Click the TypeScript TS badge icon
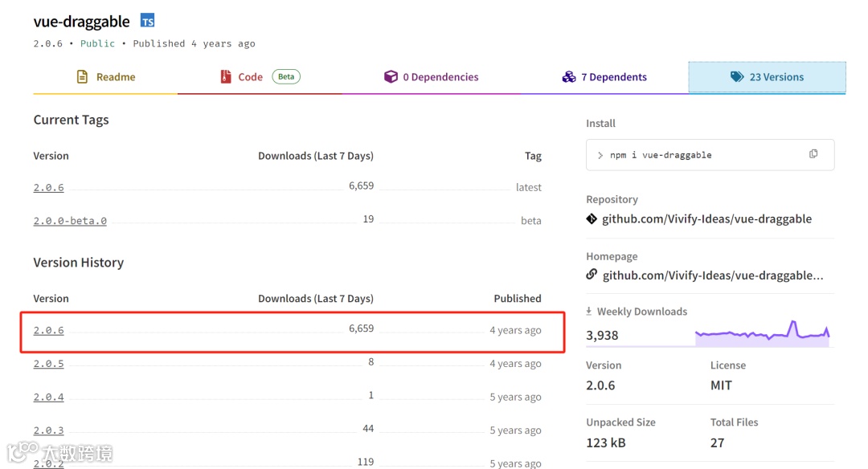The image size is (868, 469). (x=147, y=21)
